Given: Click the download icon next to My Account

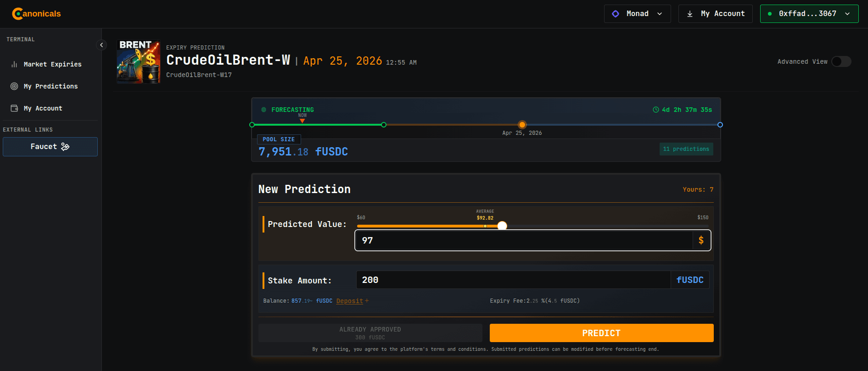Looking at the screenshot, I should coord(690,13).
